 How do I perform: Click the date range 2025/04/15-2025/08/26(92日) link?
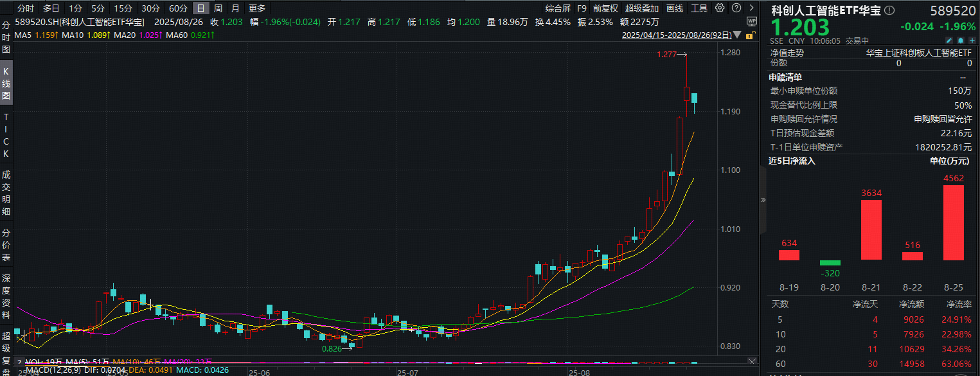click(x=677, y=35)
